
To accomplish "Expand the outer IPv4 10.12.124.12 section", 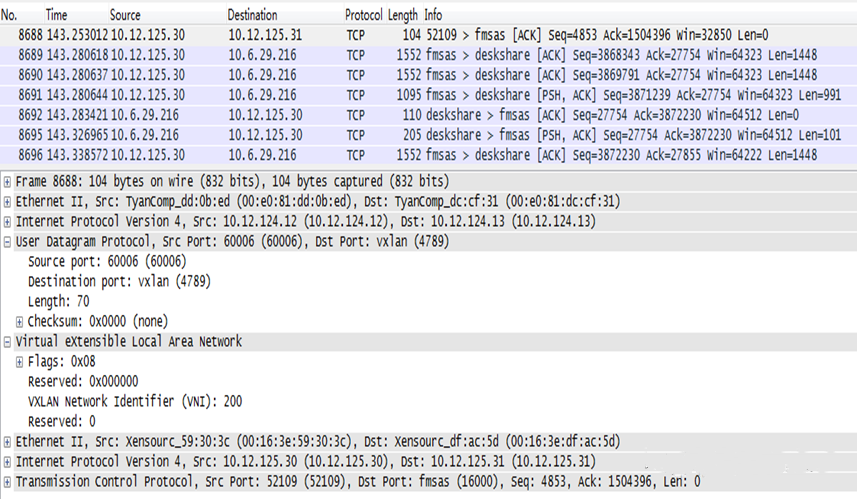I will point(7,222).
